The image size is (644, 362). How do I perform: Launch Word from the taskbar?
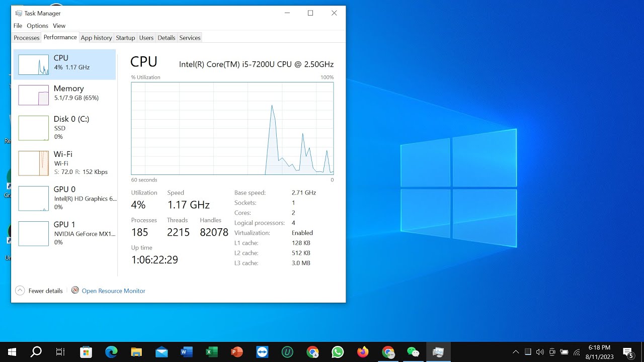pyautogui.click(x=187, y=352)
